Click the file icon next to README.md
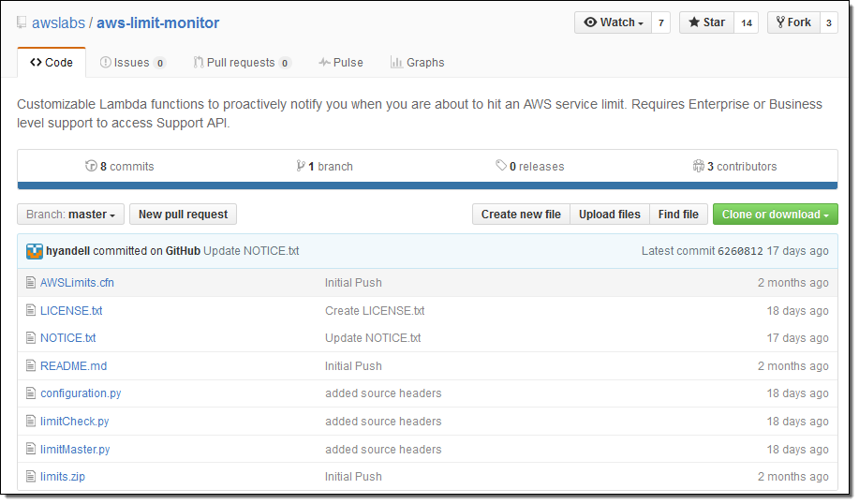Screen dimensions: 859x504 point(31,366)
